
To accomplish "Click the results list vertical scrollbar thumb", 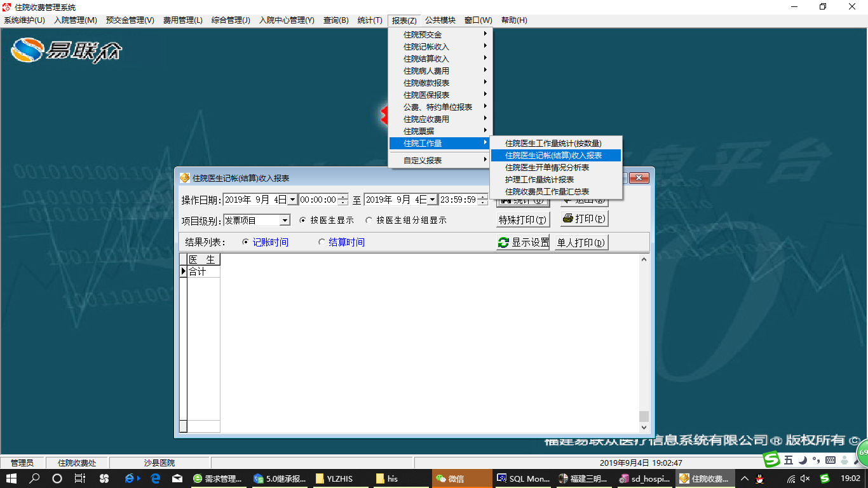I will 644,416.
